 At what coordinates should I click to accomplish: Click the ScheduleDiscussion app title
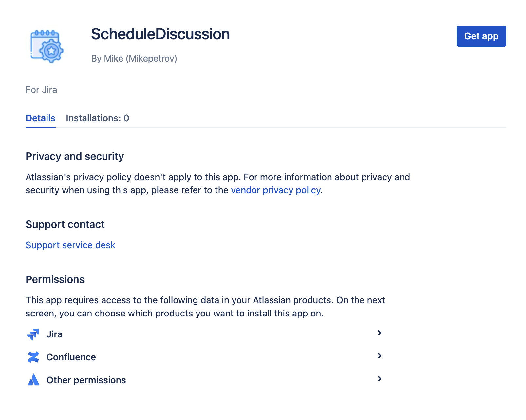point(160,34)
